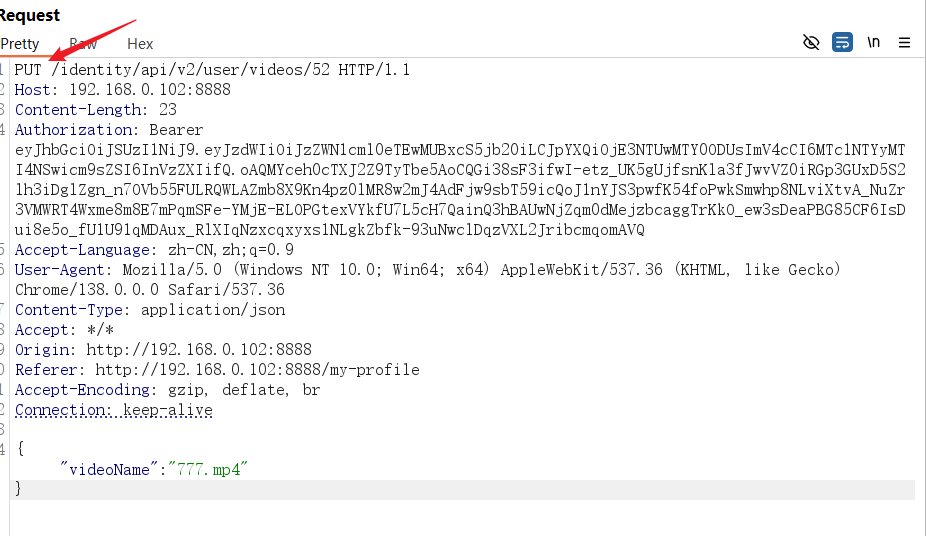Toggle the word wrap icon

842,43
